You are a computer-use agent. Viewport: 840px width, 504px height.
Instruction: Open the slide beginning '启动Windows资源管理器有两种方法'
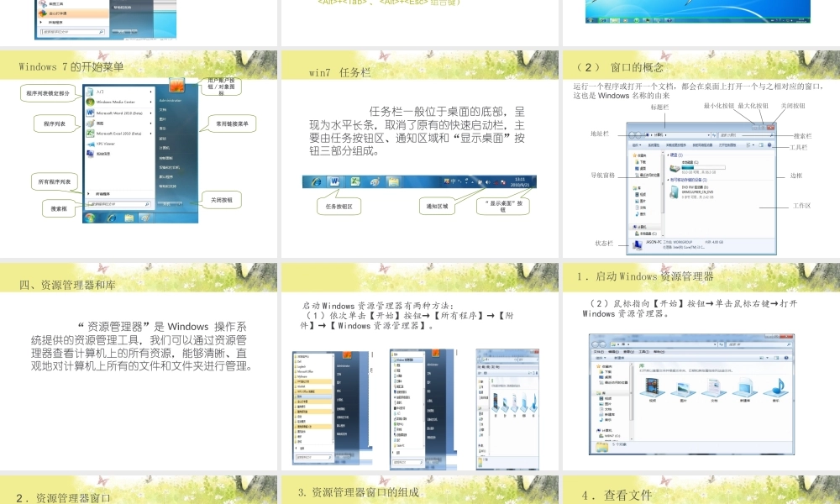[x=420, y=366]
